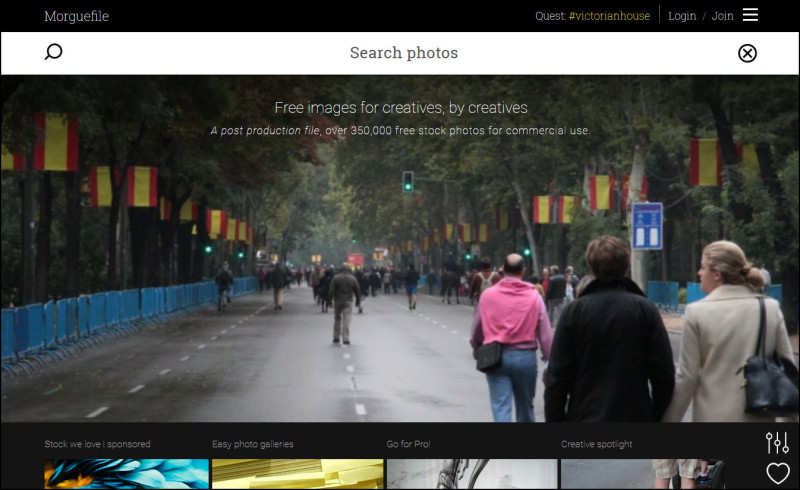Open the filter sliders settings icon

point(777,442)
